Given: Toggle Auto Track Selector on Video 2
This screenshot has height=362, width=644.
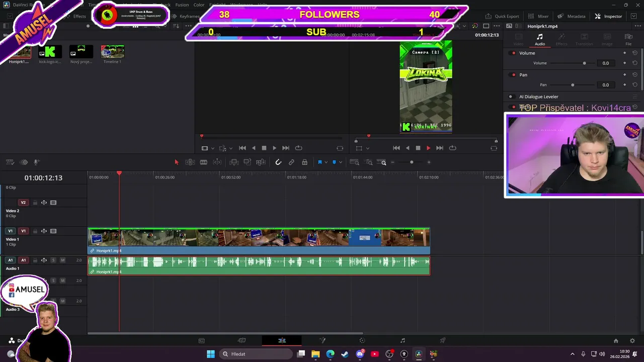Looking at the screenshot, I should point(44,203).
